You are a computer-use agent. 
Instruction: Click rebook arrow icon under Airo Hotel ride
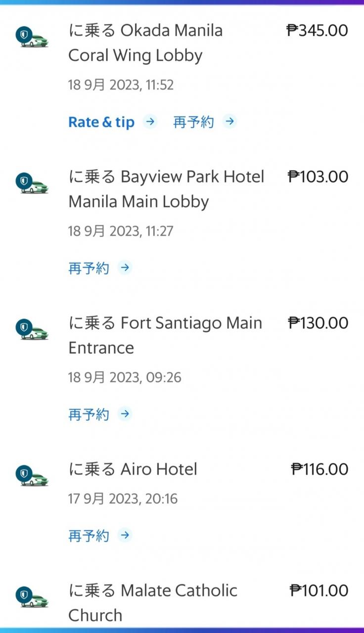(x=126, y=535)
